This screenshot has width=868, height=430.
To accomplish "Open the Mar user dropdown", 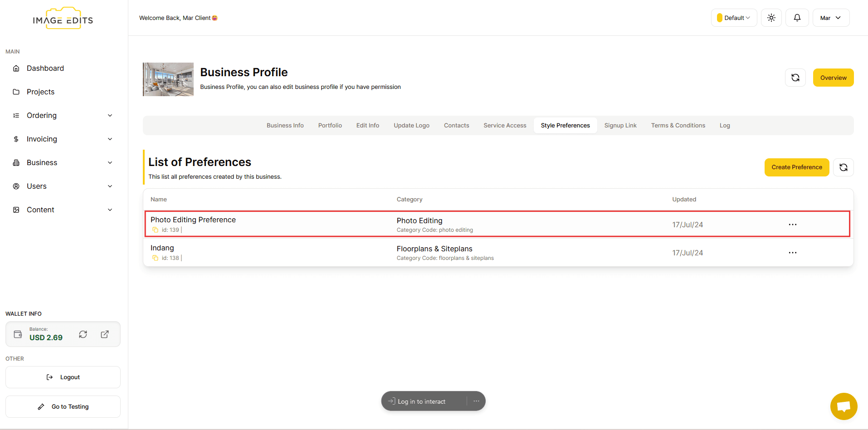I will click(830, 18).
